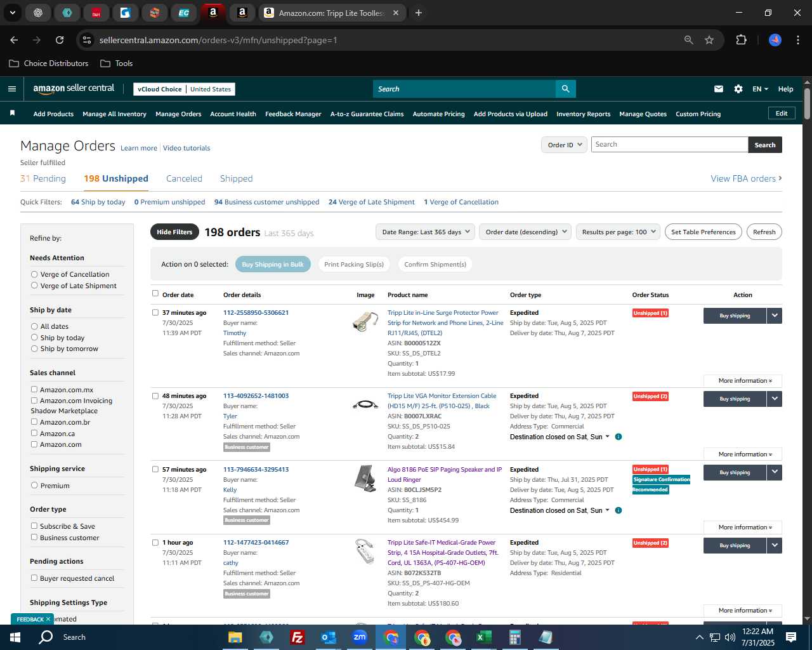The width and height of the screenshot is (812, 650).
Task: Expand Buy shipping arrow for Timothy's order
Action: tap(775, 315)
